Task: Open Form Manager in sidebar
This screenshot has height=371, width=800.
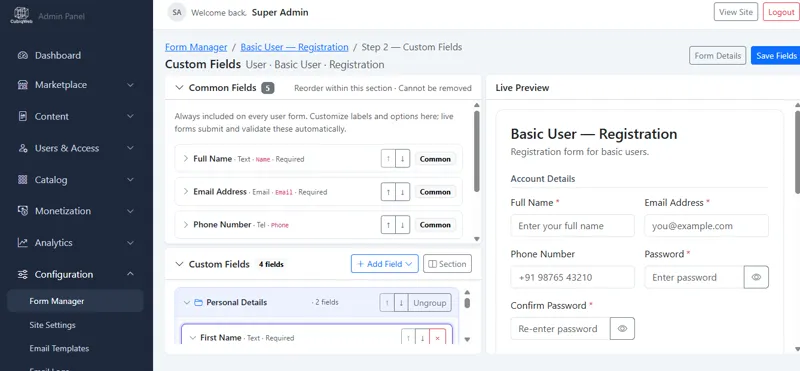Action: tap(76, 301)
